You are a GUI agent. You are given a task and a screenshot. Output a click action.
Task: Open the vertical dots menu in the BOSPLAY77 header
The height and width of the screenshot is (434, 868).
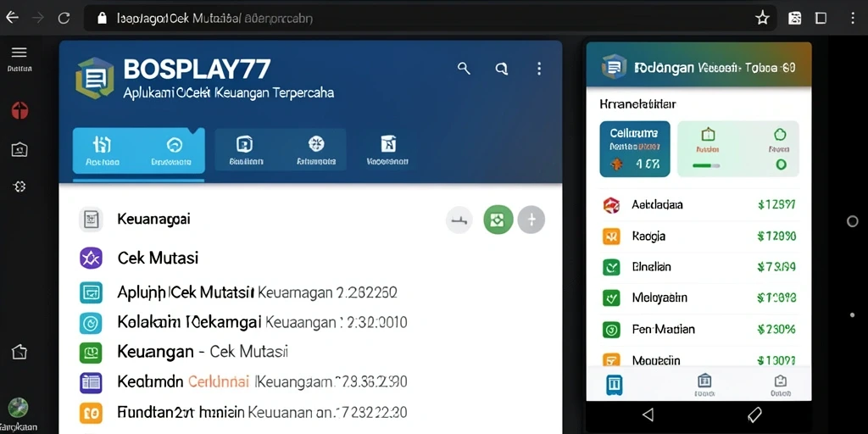coord(538,69)
